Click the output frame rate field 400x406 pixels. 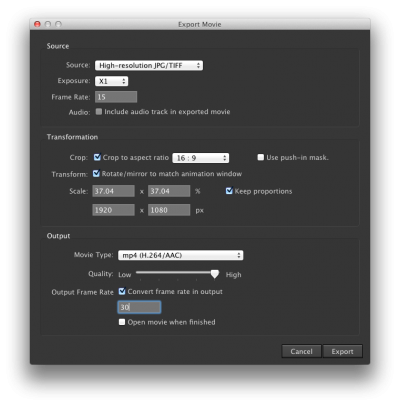click(x=139, y=307)
